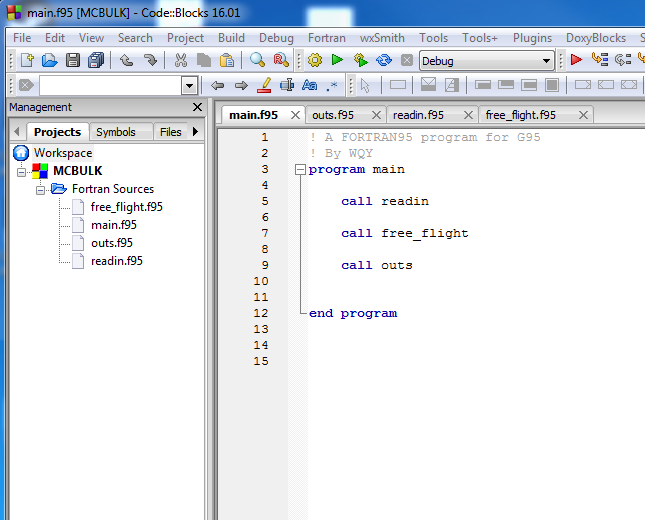Open the search combo box dropdown arrow

189,86
